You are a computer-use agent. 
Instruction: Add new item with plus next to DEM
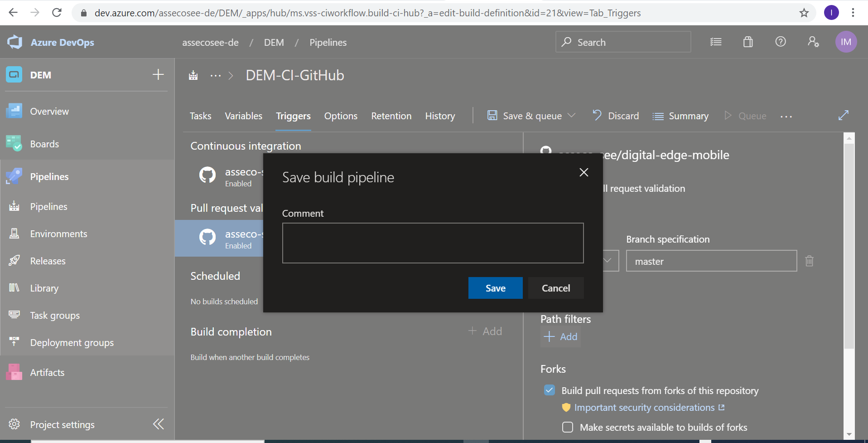pos(158,74)
